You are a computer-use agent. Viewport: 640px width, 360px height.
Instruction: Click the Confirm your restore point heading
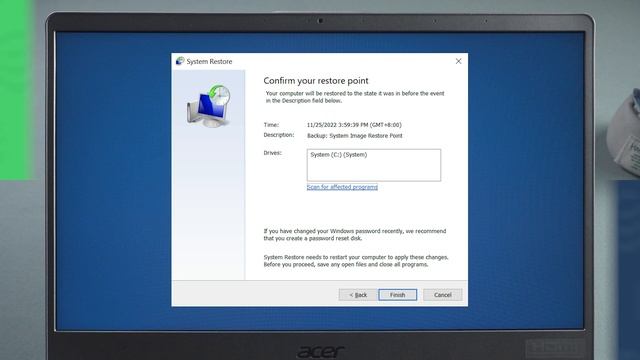point(316,80)
